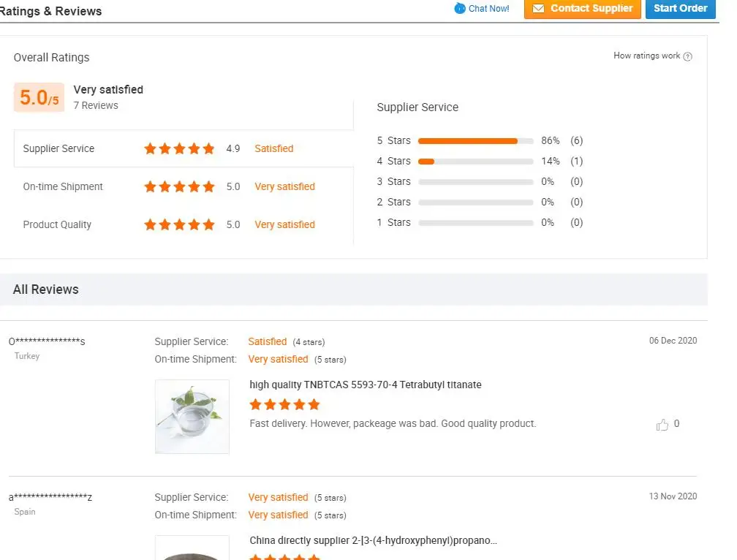
Task: Click reviewer name from Spain
Action: (50, 497)
